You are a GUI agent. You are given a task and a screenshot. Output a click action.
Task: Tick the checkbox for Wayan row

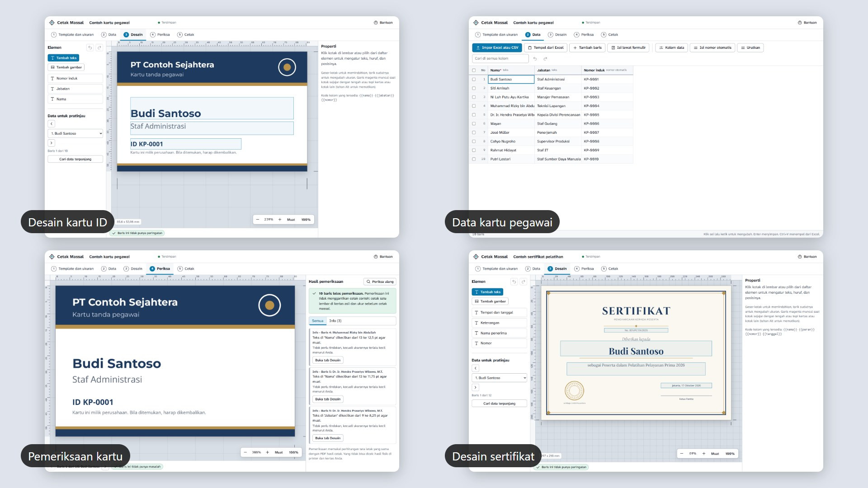tap(474, 124)
